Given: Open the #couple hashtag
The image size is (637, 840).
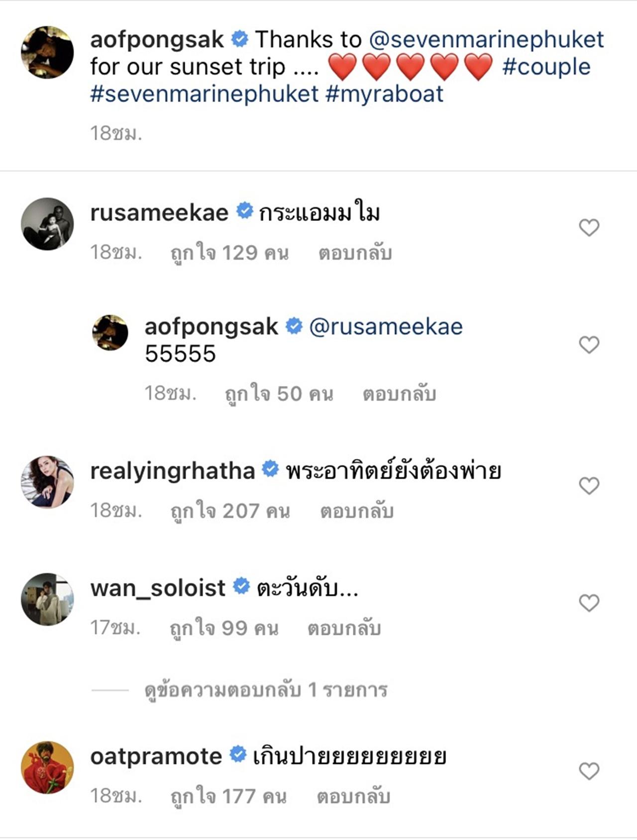Looking at the screenshot, I should tap(546, 67).
